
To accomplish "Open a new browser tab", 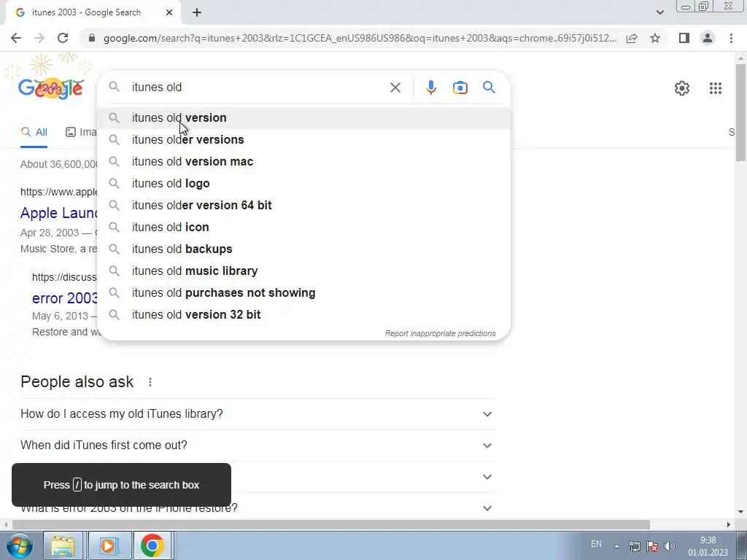I will [197, 13].
